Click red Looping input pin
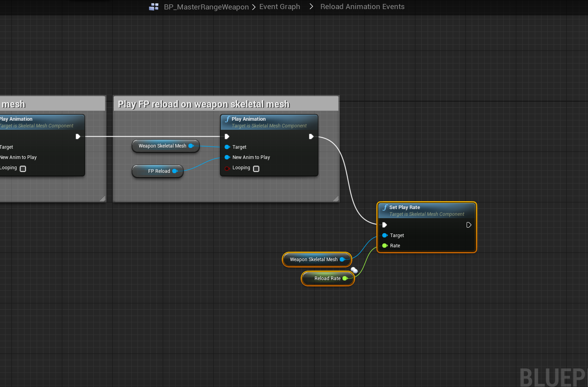The image size is (588, 387). [x=227, y=168]
